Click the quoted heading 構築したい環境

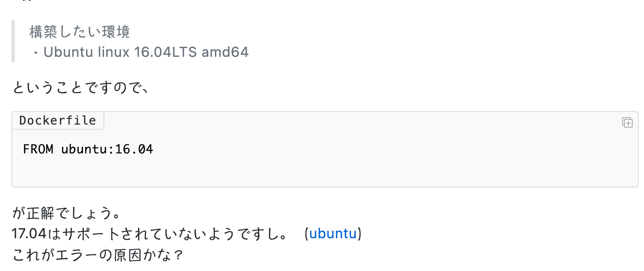click(x=80, y=32)
